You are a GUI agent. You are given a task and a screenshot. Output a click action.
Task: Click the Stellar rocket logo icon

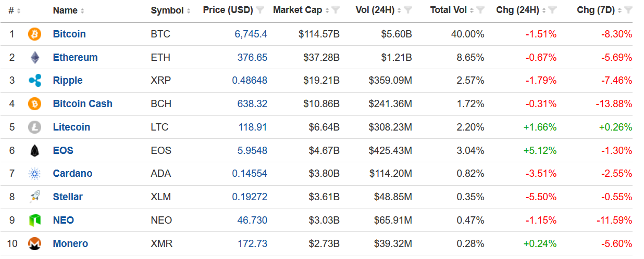tap(34, 197)
